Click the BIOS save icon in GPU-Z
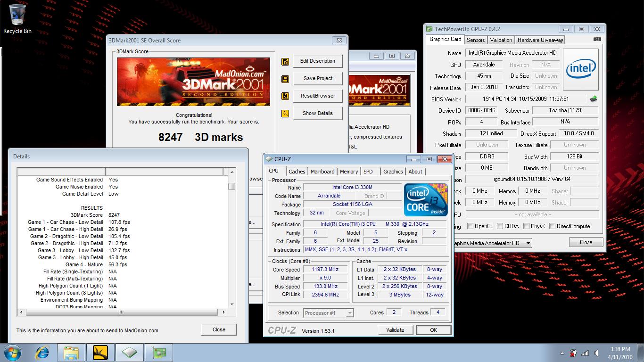644x362 pixels. (594, 99)
